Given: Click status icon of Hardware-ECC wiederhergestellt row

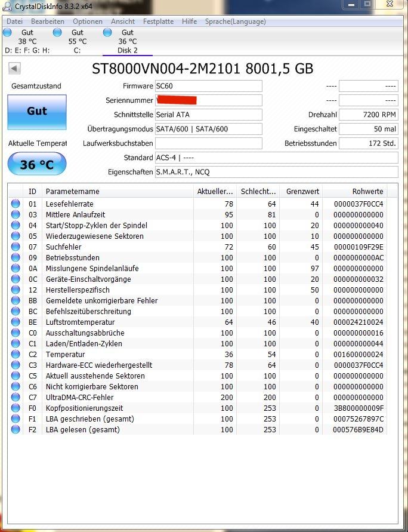Looking at the screenshot, I should pyautogui.click(x=16, y=365).
